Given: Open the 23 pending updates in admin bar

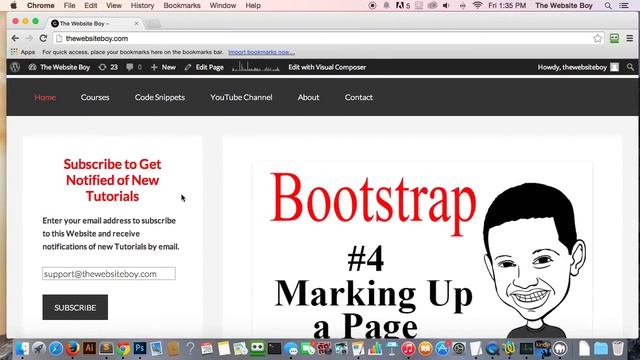Looking at the screenshot, I should 108,67.
